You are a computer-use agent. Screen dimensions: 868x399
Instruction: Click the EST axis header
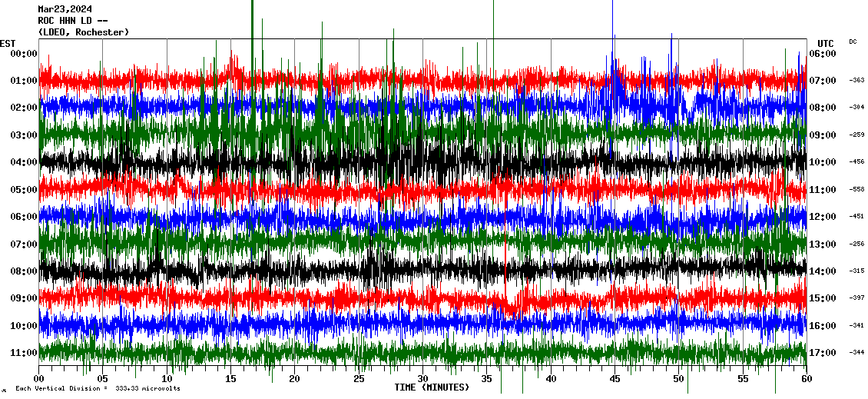(x=8, y=43)
